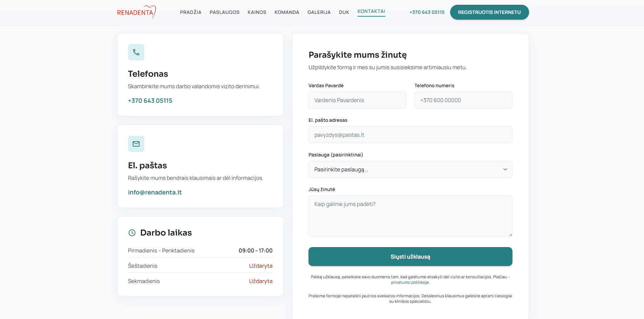Click into the Jūsų žinutė text area
Viewport: 644px width, 319px height.
pos(410,216)
